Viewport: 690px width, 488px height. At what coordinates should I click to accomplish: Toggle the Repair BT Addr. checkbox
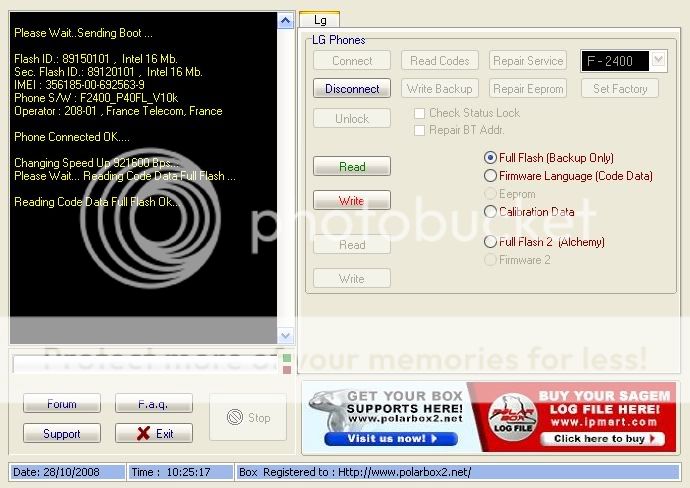click(419, 130)
